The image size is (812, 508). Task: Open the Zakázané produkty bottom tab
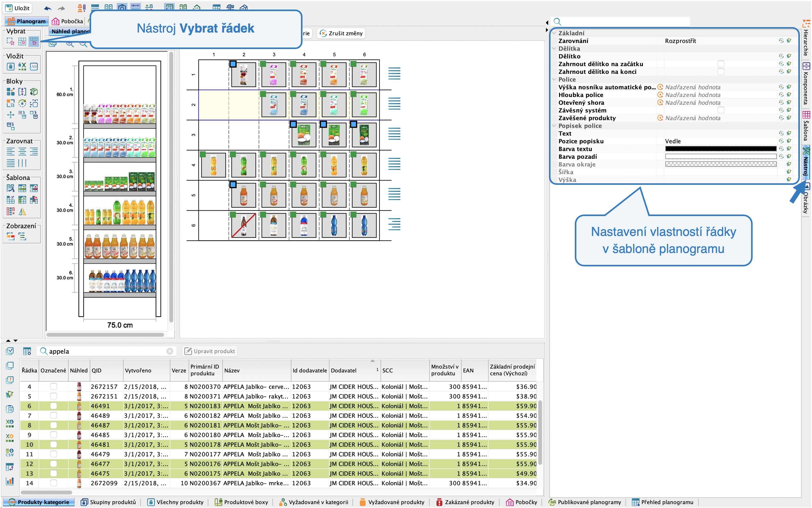[465, 502]
